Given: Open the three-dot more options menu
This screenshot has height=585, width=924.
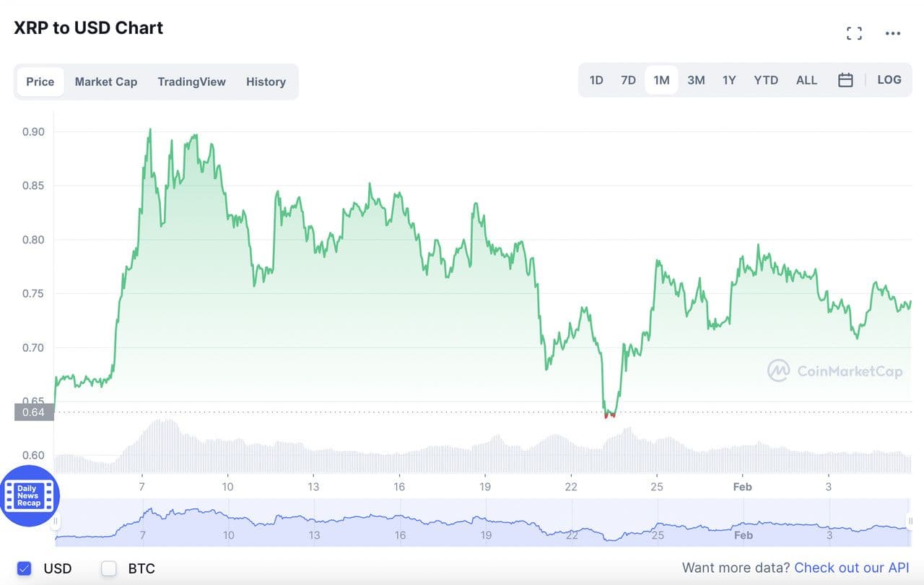Looking at the screenshot, I should 893,33.
